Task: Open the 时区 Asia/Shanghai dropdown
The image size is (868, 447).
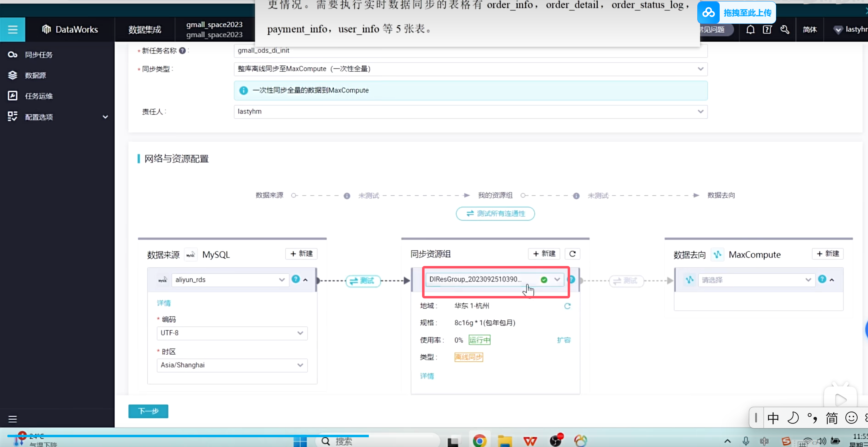Action: coord(232,365)
